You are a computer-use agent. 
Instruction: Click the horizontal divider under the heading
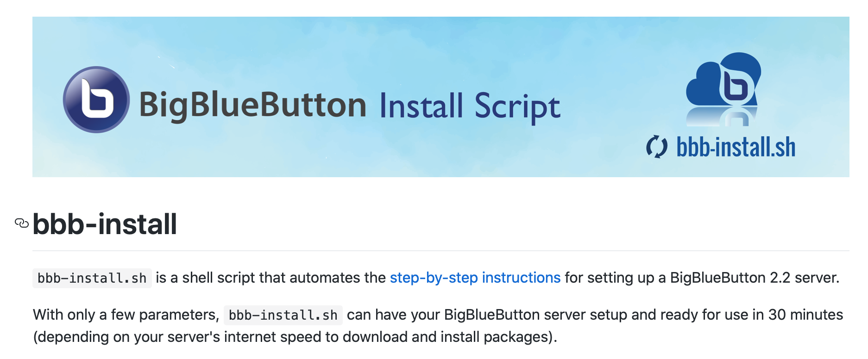(440, 251)
